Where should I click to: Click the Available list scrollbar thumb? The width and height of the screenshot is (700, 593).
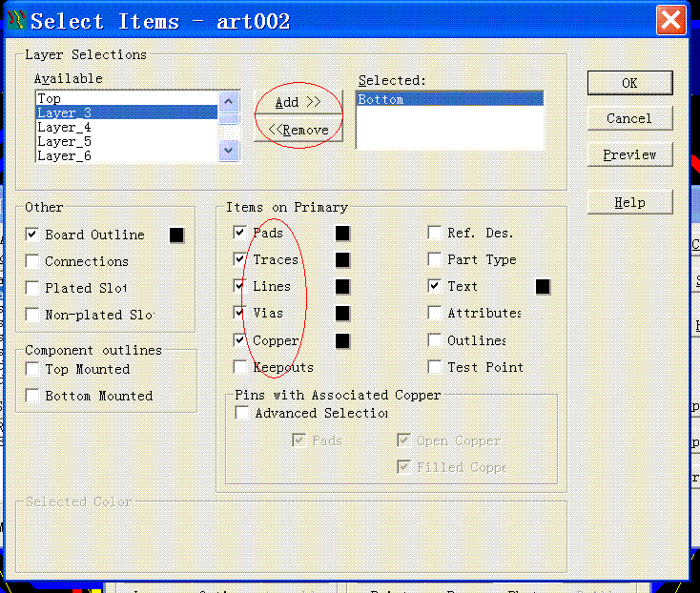coord(229,118)
